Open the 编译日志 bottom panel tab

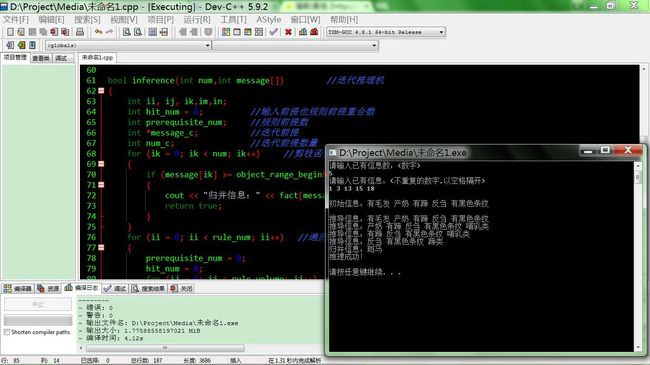point(82,287)
